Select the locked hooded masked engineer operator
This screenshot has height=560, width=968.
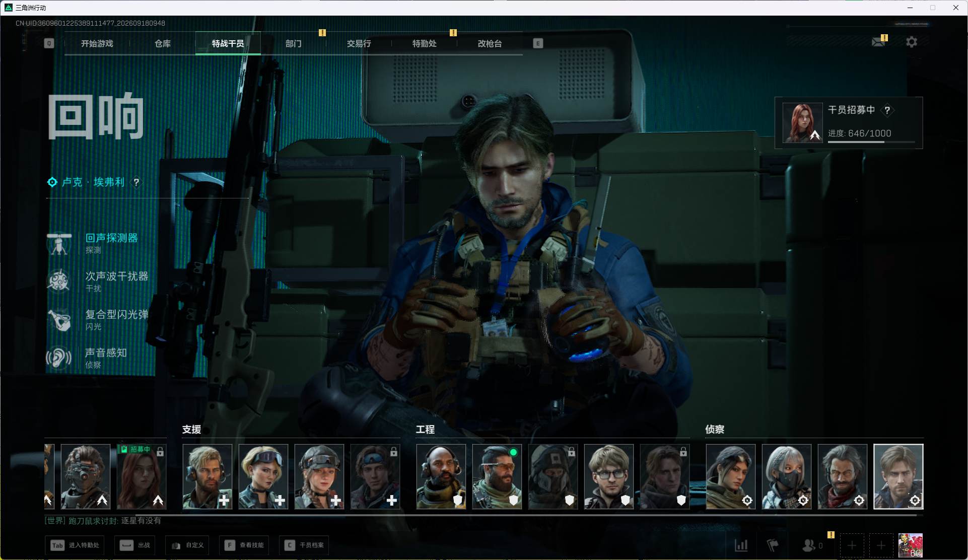553,476
